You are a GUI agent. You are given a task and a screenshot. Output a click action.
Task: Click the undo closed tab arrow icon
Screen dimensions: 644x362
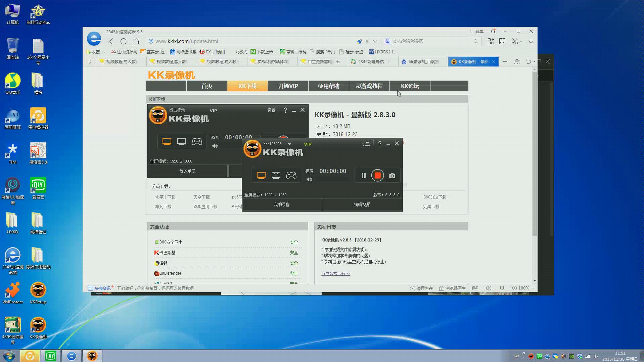[x=528, y=61]
